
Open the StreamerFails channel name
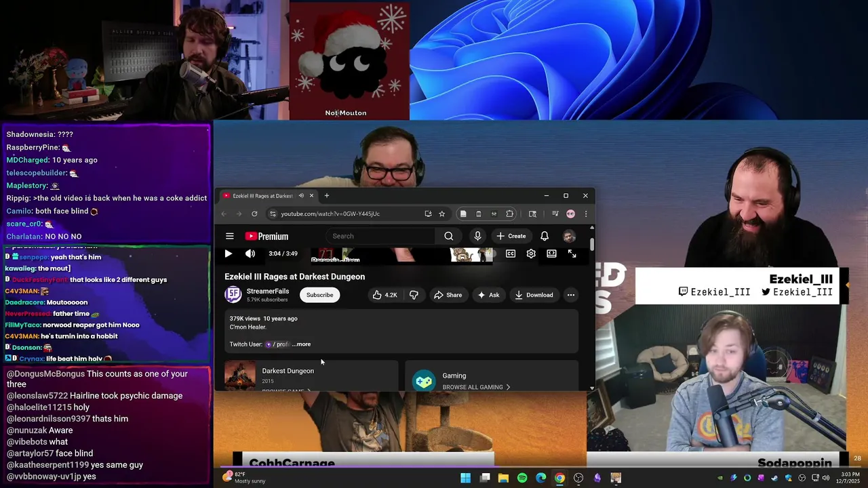point(268,291)
